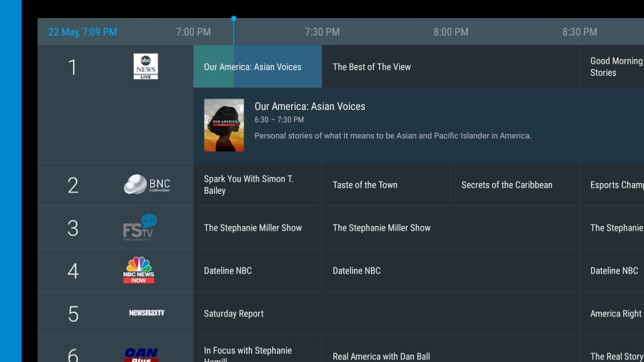644x362 pixels.
Task: Click the 7:30 PM time header
Action: [322, 32]
